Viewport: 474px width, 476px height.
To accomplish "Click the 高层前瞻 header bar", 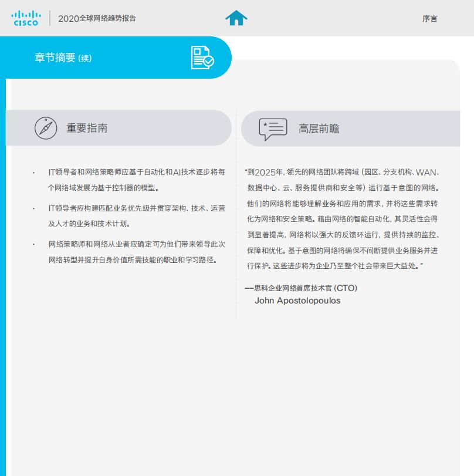I will pos(352,128).
